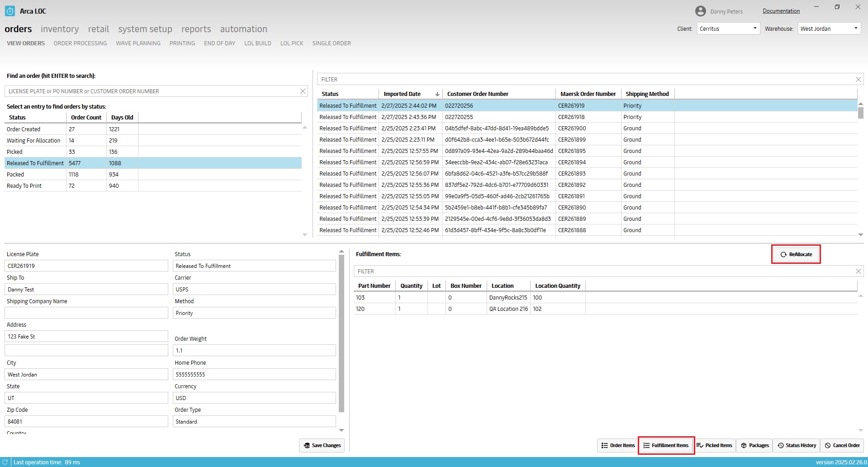Click the Cancel Order button
The width and height of the screenshot is (868, 467).
pos(842,445)
